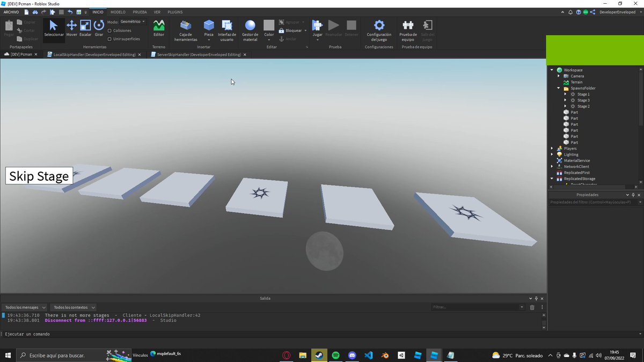The image size is (644, 362).
Task: Close the Salida output panel
Action: (542, 299)
